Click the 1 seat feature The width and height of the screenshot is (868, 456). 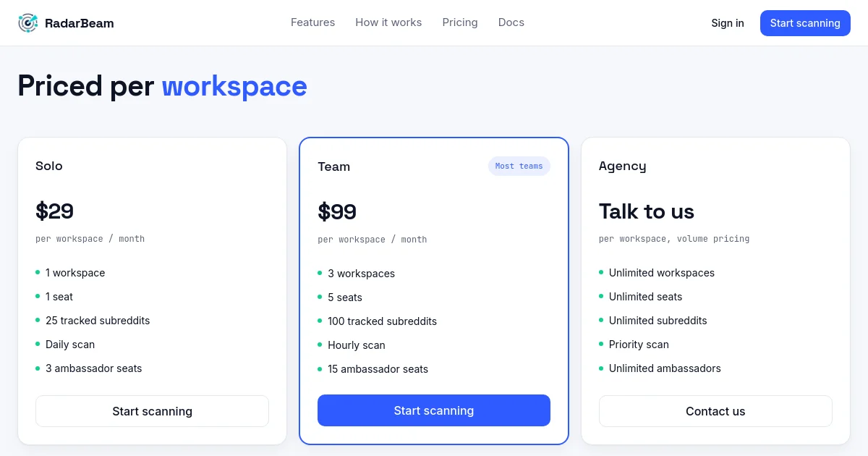pos(59,297)
